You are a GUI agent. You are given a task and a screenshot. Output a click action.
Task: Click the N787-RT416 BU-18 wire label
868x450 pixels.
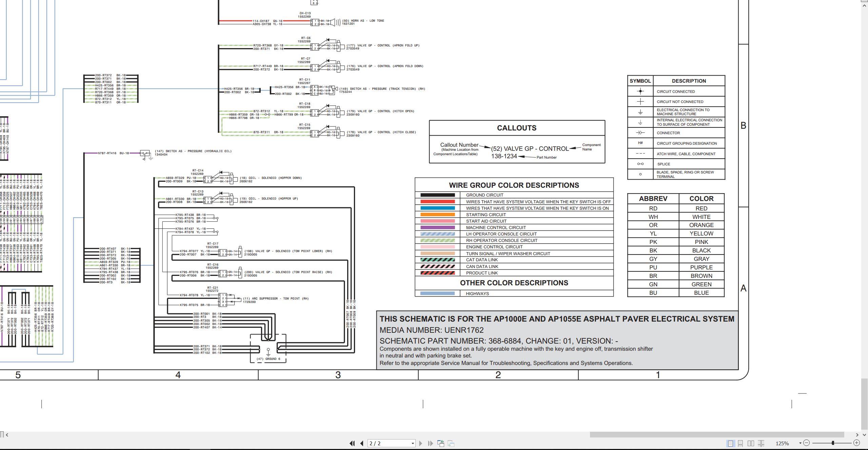click(x=113, y=153)
